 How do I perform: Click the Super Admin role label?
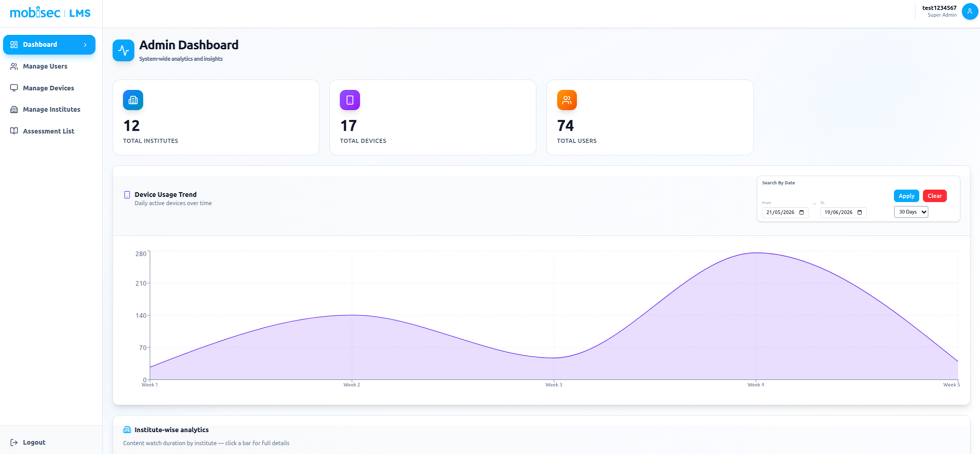pos(942,15)
